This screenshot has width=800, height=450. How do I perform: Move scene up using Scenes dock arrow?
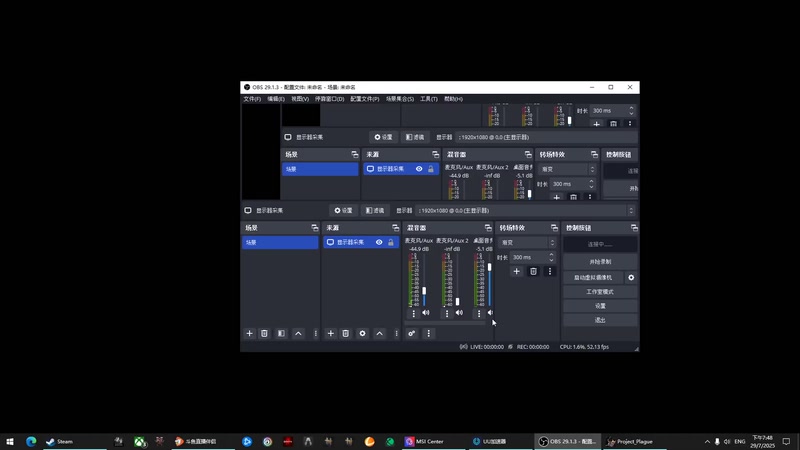(x=298, y=333)
